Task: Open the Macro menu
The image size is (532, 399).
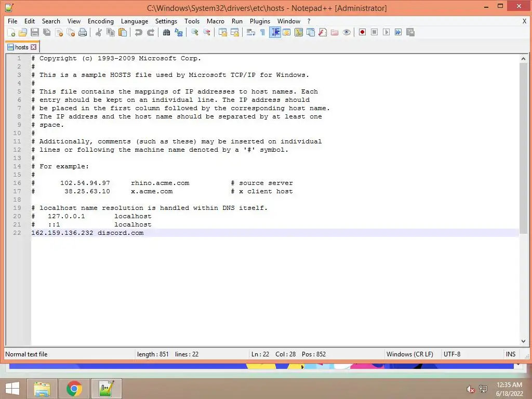Action: (x=216, y=21)
